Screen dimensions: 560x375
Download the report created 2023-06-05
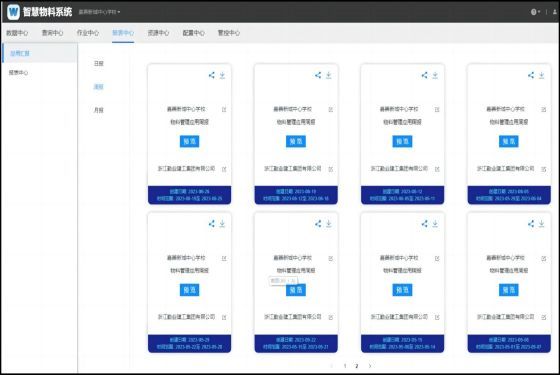[x=541, y=75]
